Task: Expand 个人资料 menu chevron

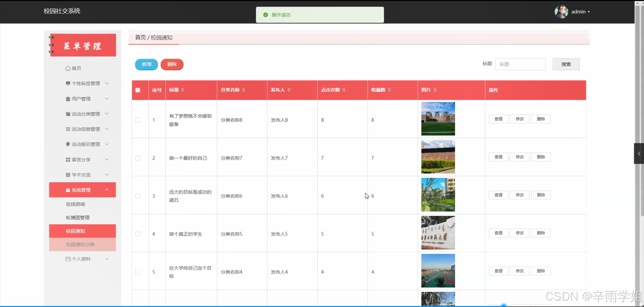Action: (107, 259)
